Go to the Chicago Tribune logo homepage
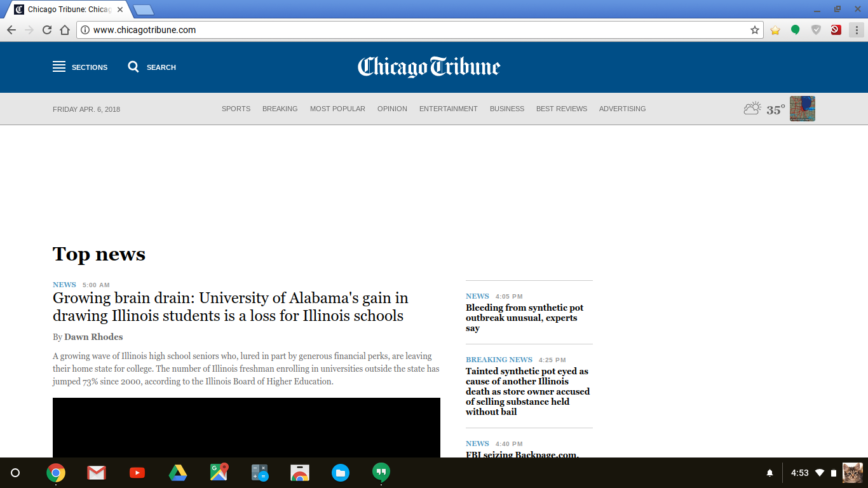Viewport: 868px width, 488px height. tap(429, 67)
